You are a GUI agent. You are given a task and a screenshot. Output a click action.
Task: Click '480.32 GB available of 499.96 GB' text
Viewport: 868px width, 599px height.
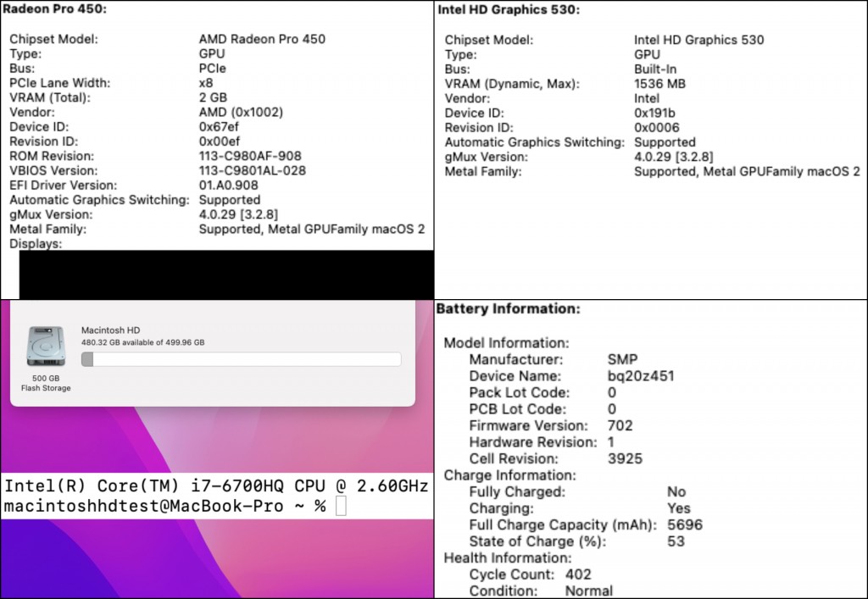[x=142, y=342]
